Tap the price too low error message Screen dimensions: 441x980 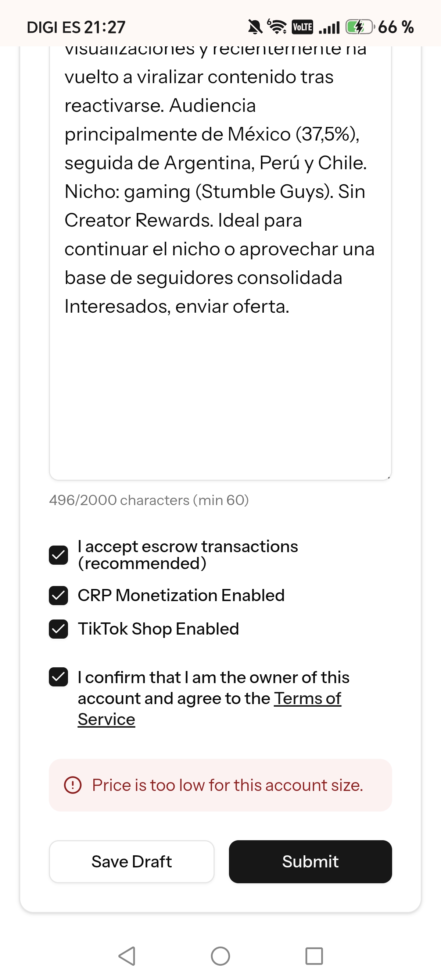[227, 785]
